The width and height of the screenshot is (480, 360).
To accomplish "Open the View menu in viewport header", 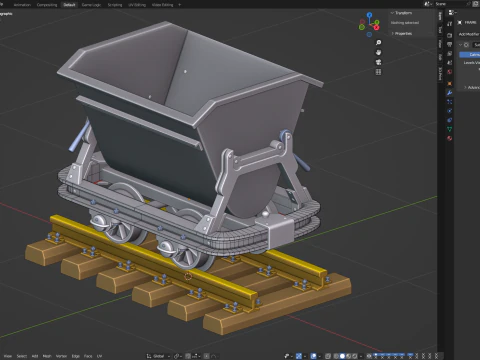I will coord(7,356).
